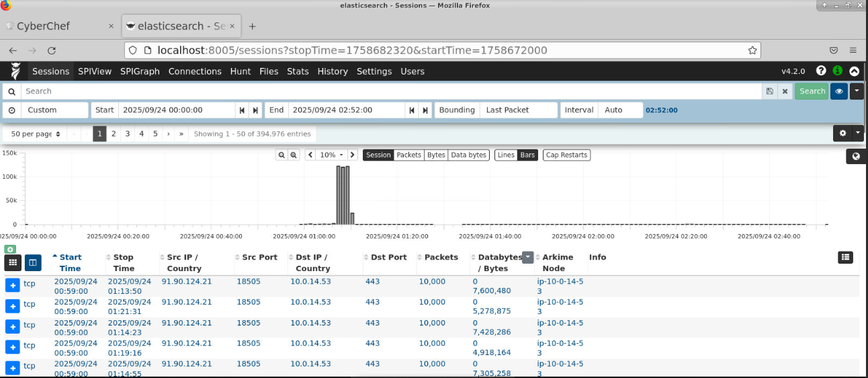Toggle Cap Restarts on graph
The height and width of the screenshot is (378, 868).
(x=566, y=155)
